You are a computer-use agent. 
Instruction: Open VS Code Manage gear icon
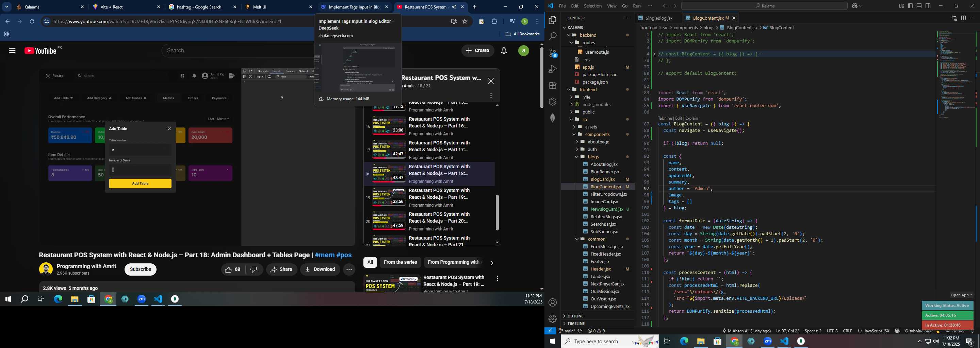[x=552, y=319]
